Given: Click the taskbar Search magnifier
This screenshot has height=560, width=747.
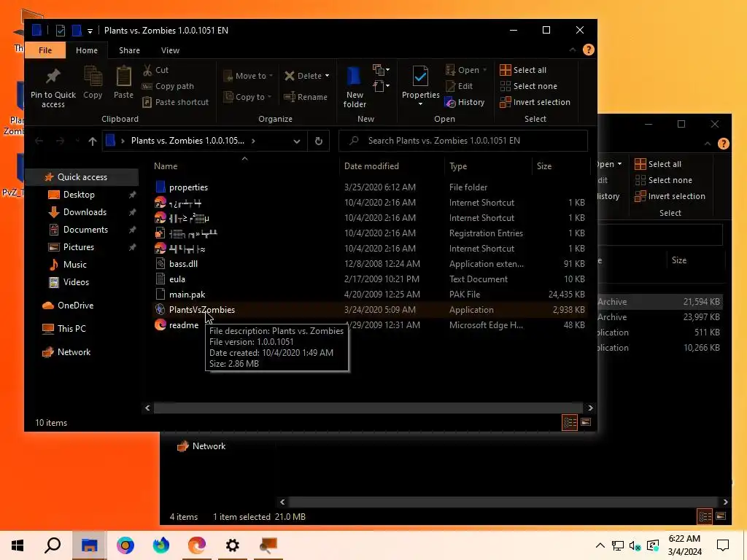Looking at the screenshot, I should click(x=53, y=545).
